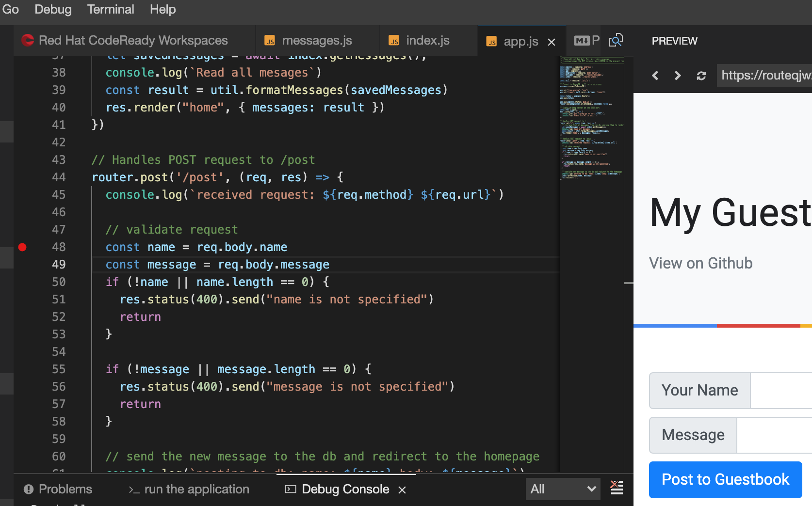Go forward in the preview browser
The height and width of the screenshot is (506, 812).
pyautogui.click(x=678, y=75)
